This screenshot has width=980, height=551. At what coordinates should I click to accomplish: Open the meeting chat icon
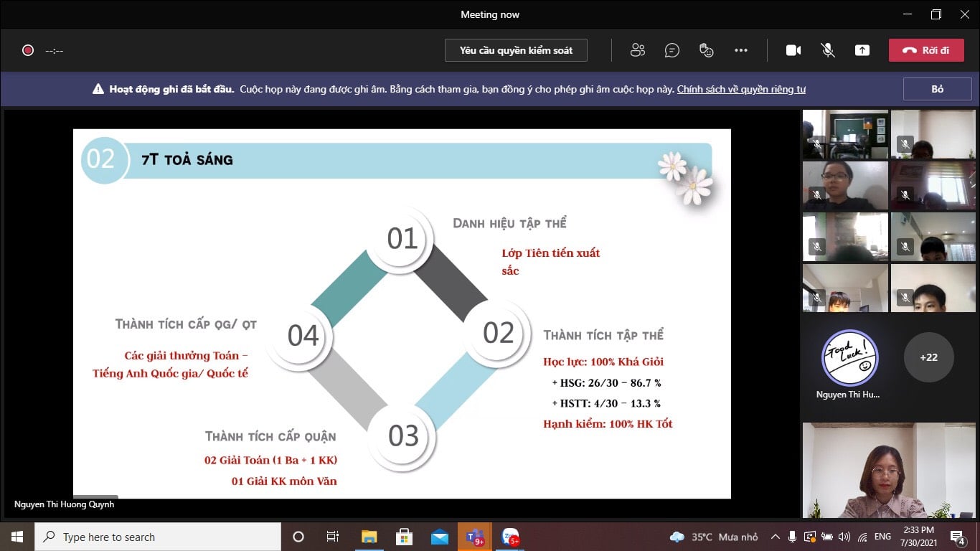click(672, 50)
